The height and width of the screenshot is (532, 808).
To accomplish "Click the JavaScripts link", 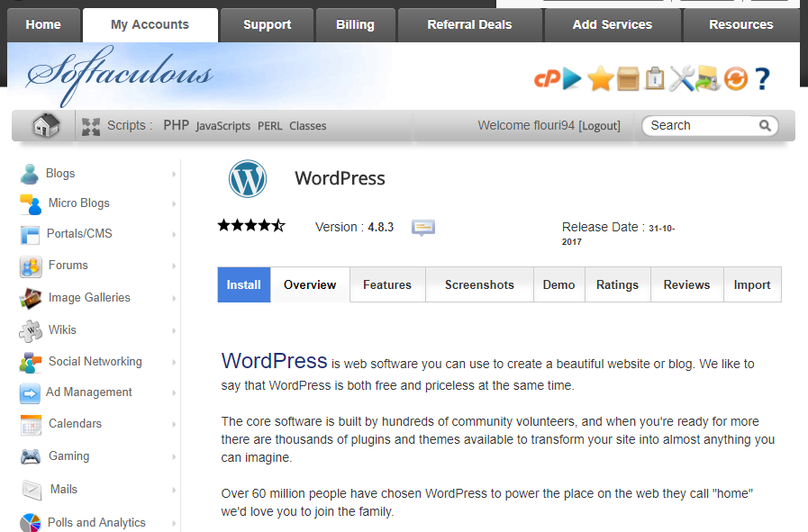I will pyautogui.click(x=223, y=126).
